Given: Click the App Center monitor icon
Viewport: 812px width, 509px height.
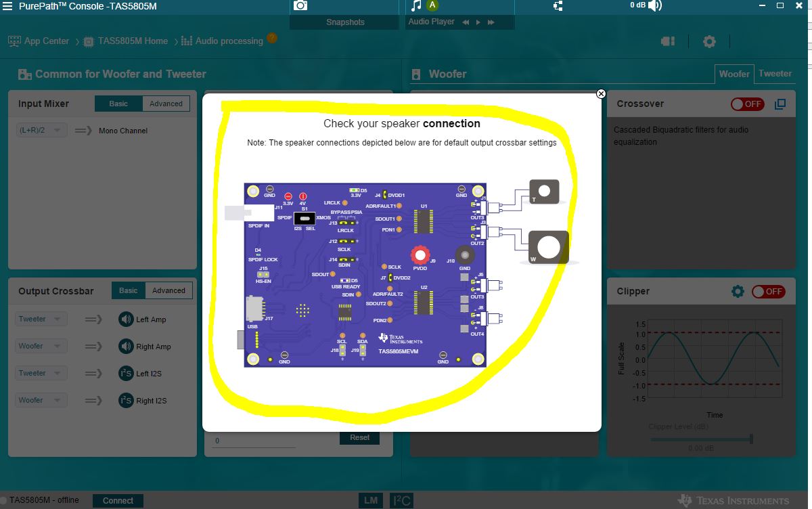Looking at the screenshot, I should [14, 41].
